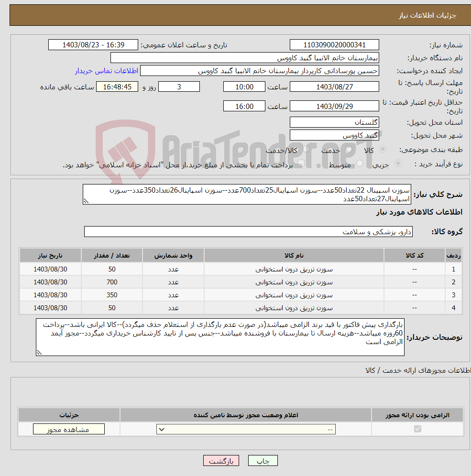Screen dimensions: 471x476
Task: Click the بازگشت back button
Action: [221, 461]
